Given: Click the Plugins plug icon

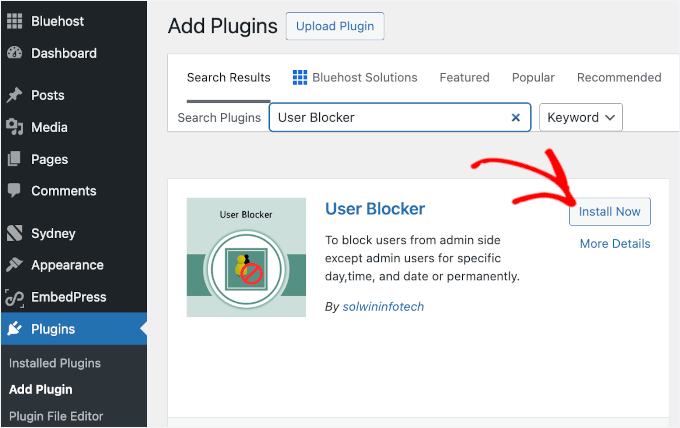Looking at the screenshot, I should (14, 329).
